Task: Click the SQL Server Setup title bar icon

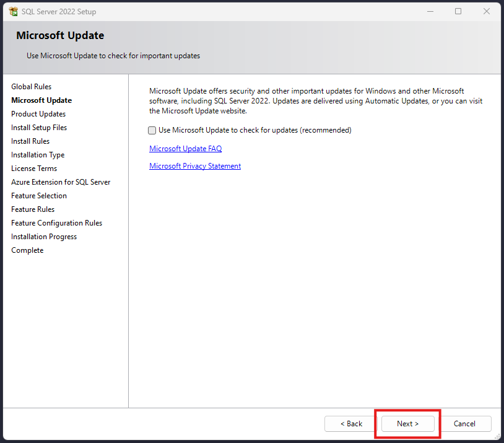Action: point(14,11)
